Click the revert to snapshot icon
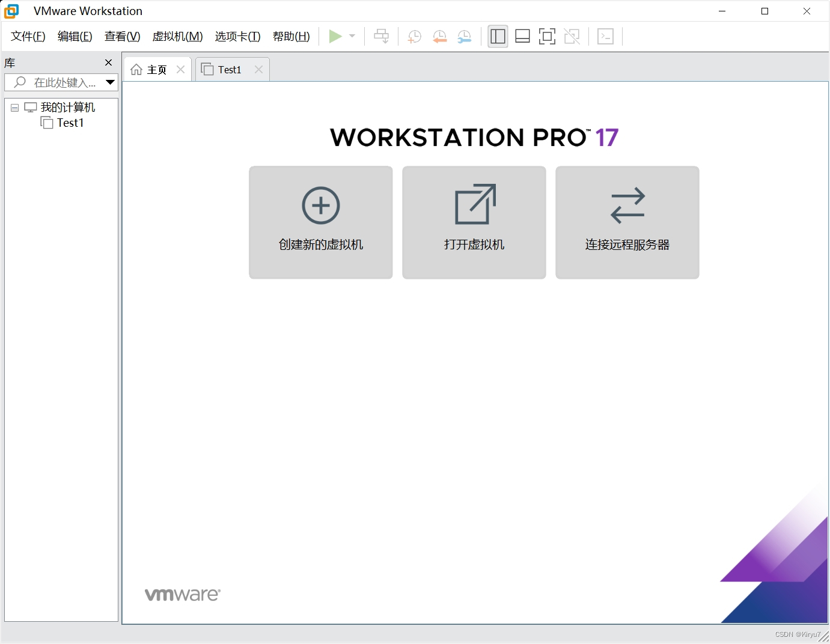 [440, 37]
